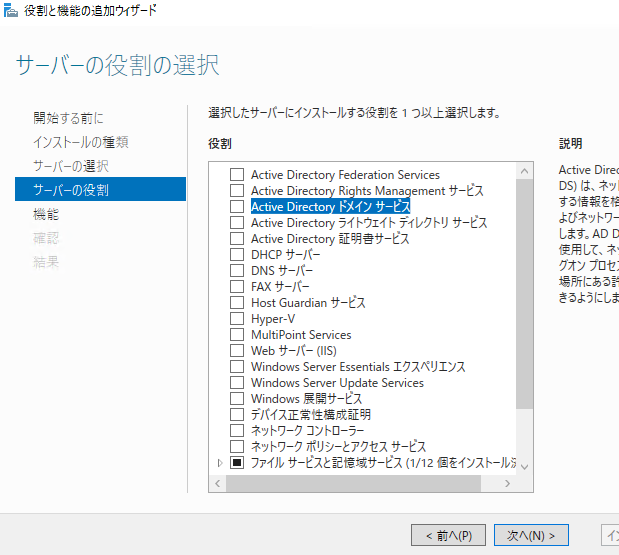The image size is (619, 555).
Task: Click roles list vertical scrollbar thumb
Action: 525,294
